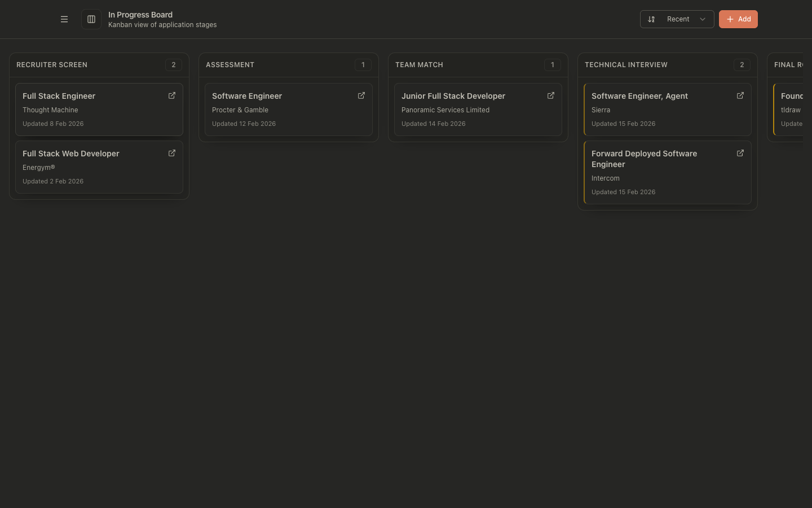Click the kanban board columns icon
The height and width of the screenshot is (508, 812).
[x=91, y=19]
